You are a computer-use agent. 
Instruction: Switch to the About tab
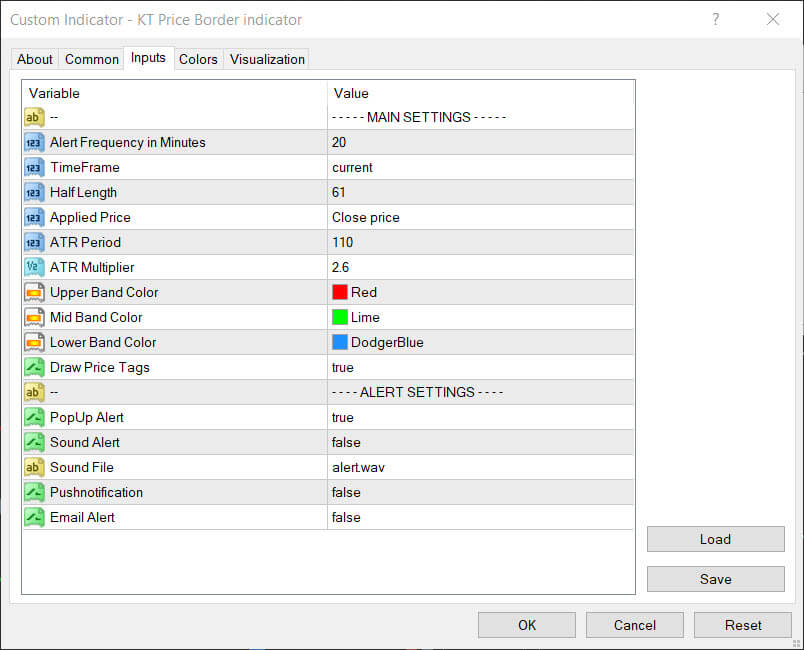point(35,59)
